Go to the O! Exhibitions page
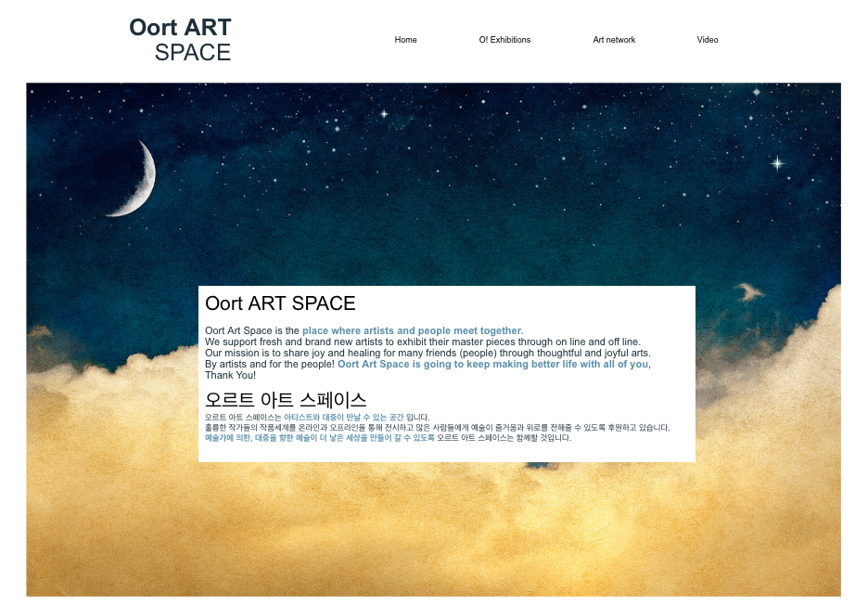Viewport: 868px width, 606px height. 504,40
